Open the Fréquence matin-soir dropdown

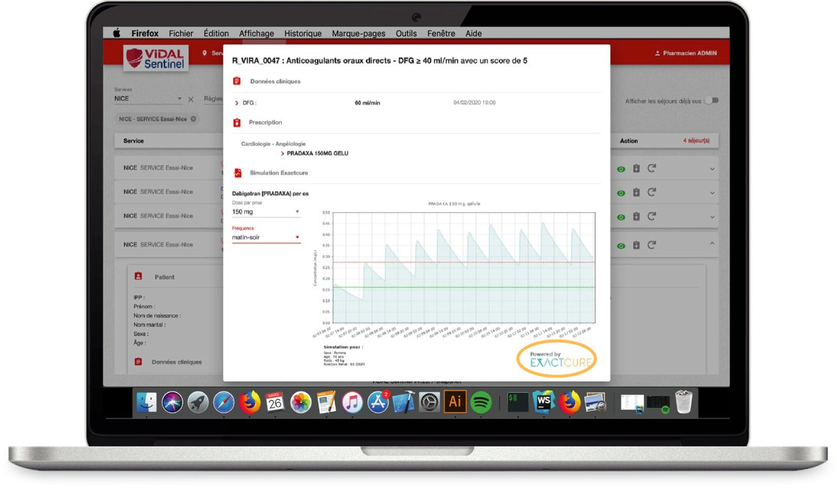pyautogui.click(x=266, y=238)
